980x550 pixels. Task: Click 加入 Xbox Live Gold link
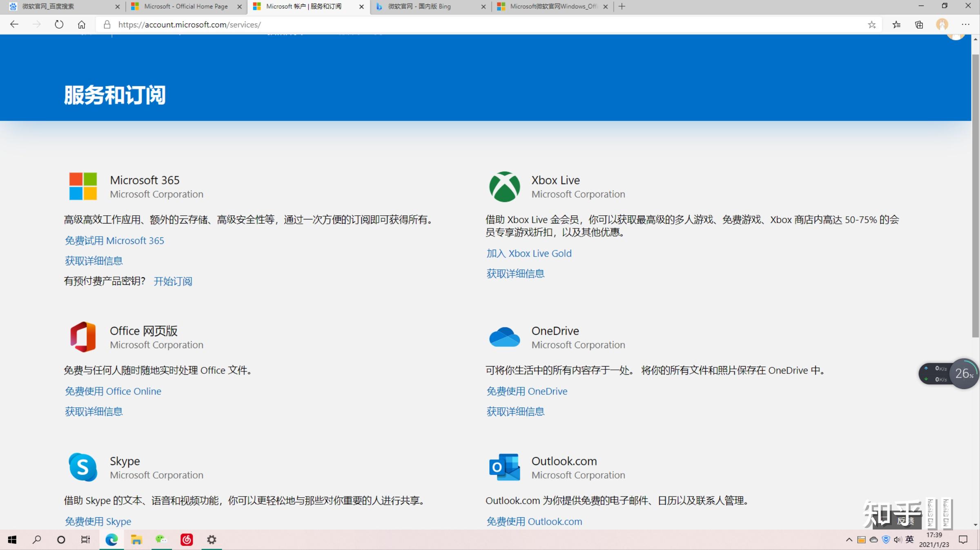tap(529, 253)
